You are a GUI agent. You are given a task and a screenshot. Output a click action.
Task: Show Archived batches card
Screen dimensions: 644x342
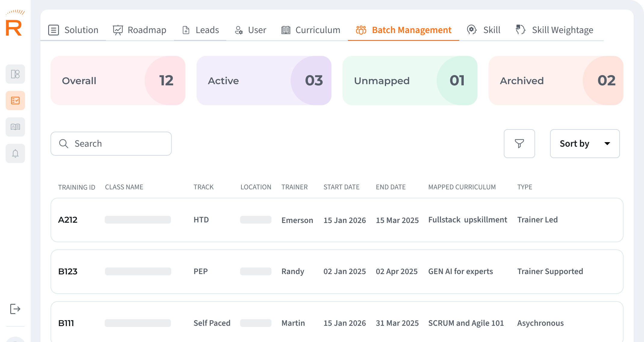pyautogui.click(x=556, y=81)
